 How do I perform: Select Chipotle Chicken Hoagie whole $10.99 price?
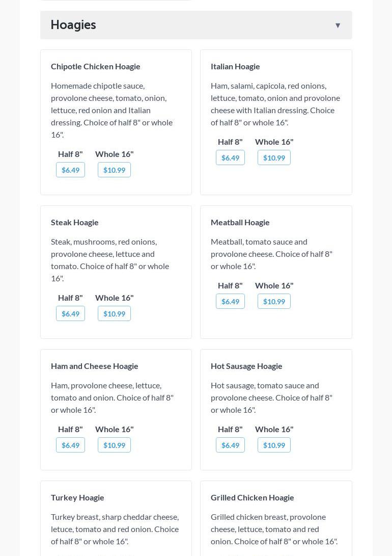coord(114,170)
